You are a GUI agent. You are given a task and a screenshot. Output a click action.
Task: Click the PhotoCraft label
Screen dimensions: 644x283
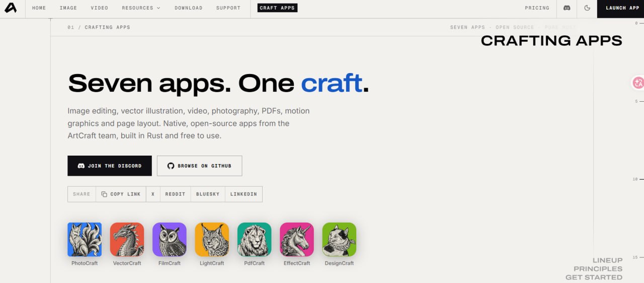pos(85,263)
